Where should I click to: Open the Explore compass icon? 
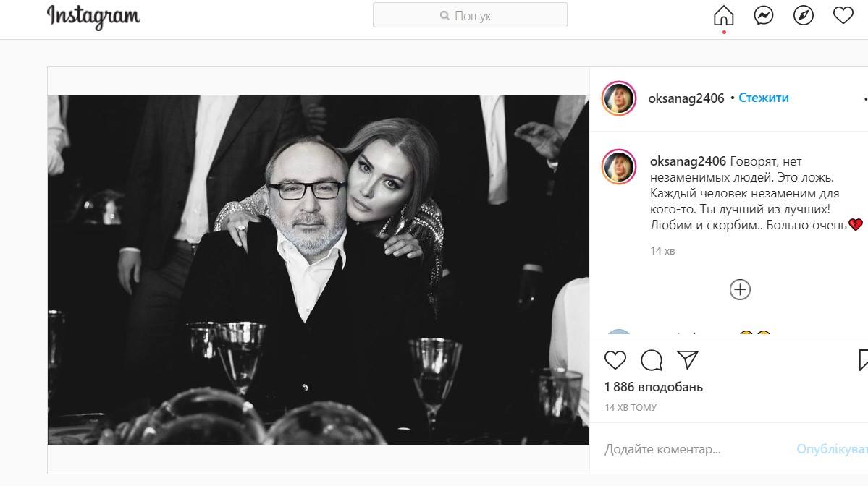click(x=803, y=16)
